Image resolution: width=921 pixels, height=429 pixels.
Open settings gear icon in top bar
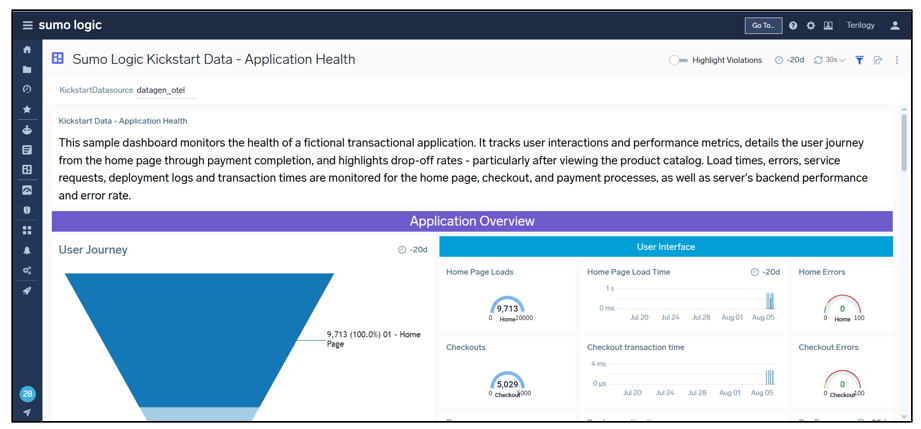pyautogui.click(x=811, y=26)
